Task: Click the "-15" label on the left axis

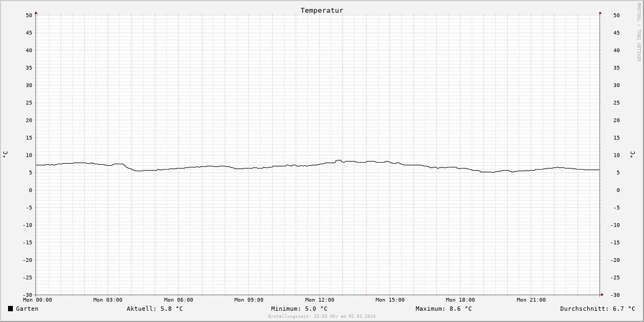Action: pos(27,243)
